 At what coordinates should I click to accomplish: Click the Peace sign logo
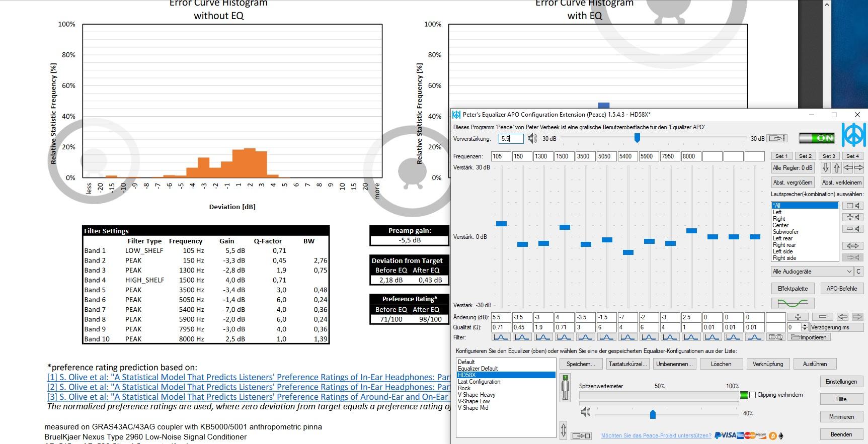854,134
